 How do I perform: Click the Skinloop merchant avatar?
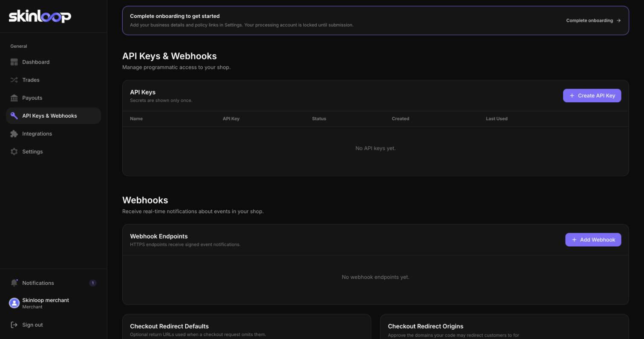tap(14, 303)
